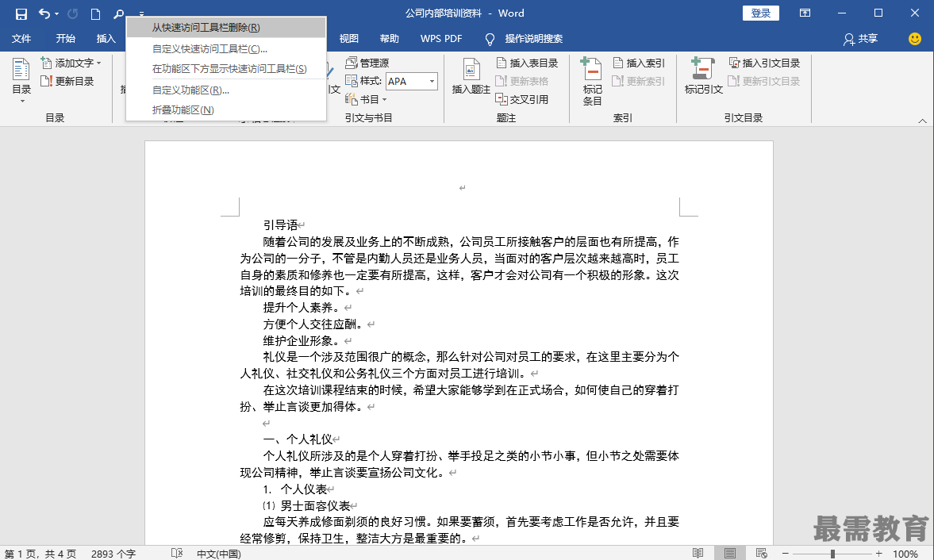Switch to Print Layout view icon
The image size is (934, 560).
click(x=730, y=554)
